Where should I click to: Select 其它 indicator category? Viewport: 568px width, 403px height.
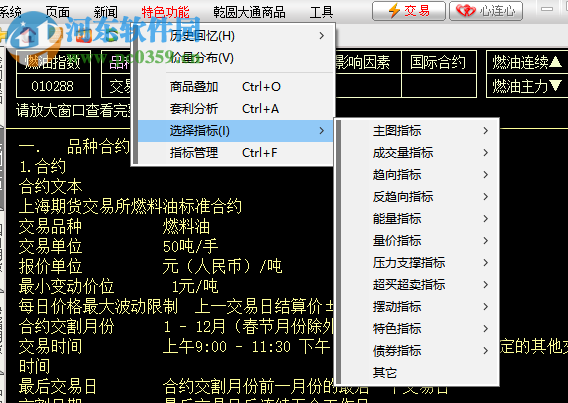coord(419,373)
